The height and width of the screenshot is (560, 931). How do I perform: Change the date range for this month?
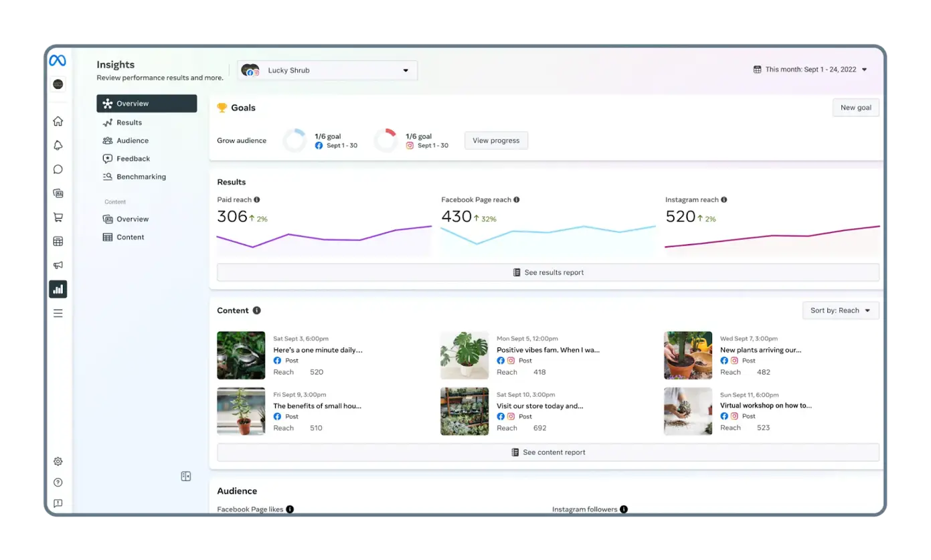tap(810, 69)
